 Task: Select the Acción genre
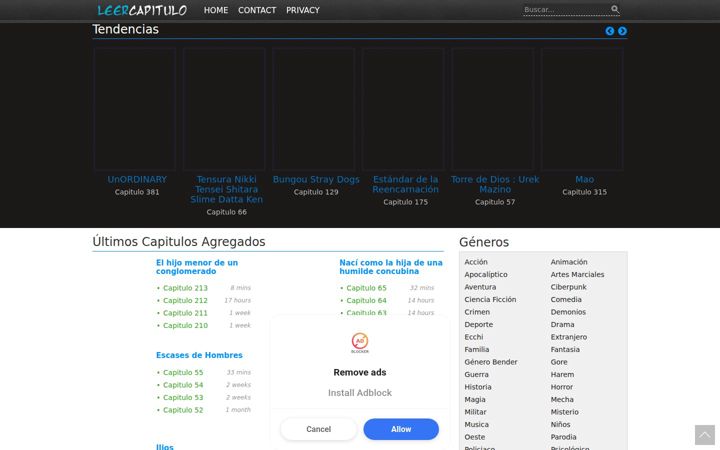[476, 262]
